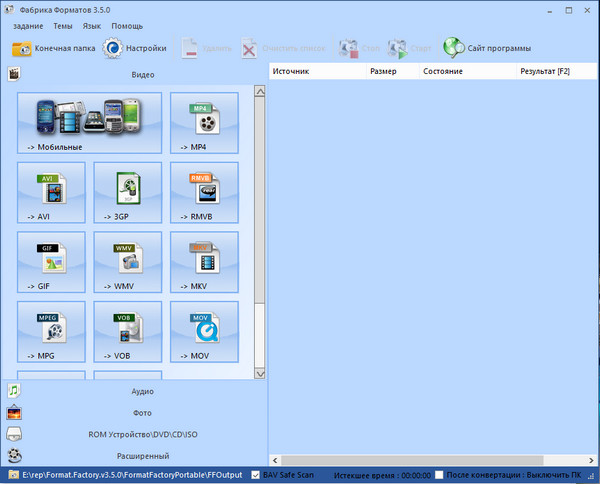600x484 pixels.
Task: Pick the 3GP conversion icon
Action: (x=127, y=192)
